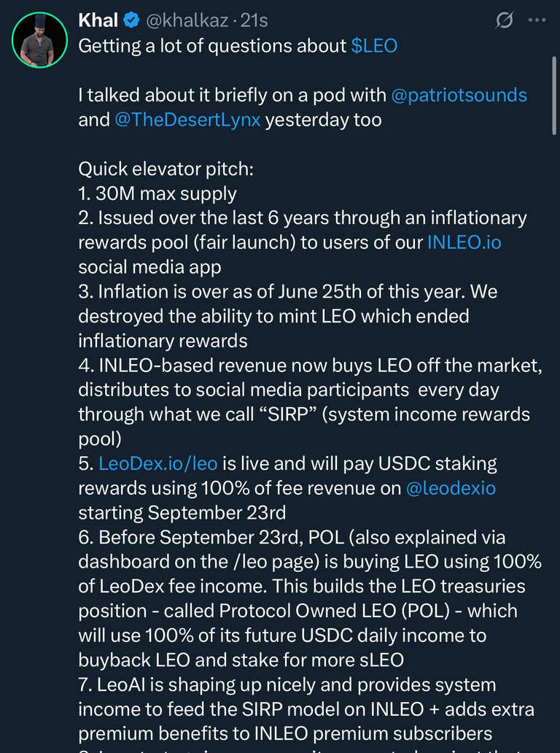Image resolution: width=560 pixels, height=753 pixels.
Task: Visit the @leodexio mention
Action: tap(451, 488)
